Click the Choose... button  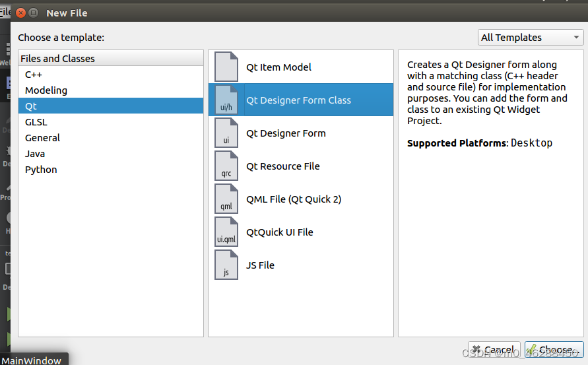[554, 350]
